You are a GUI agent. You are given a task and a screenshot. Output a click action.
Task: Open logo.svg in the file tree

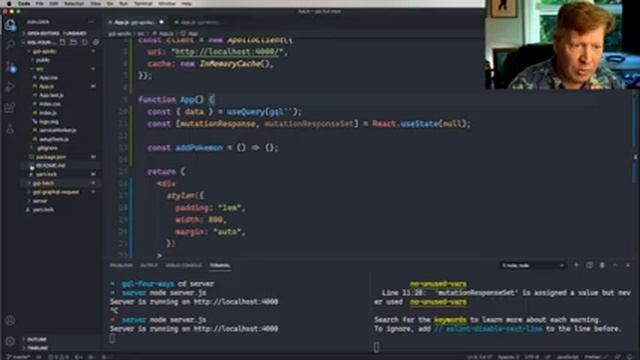pos(60,122)
